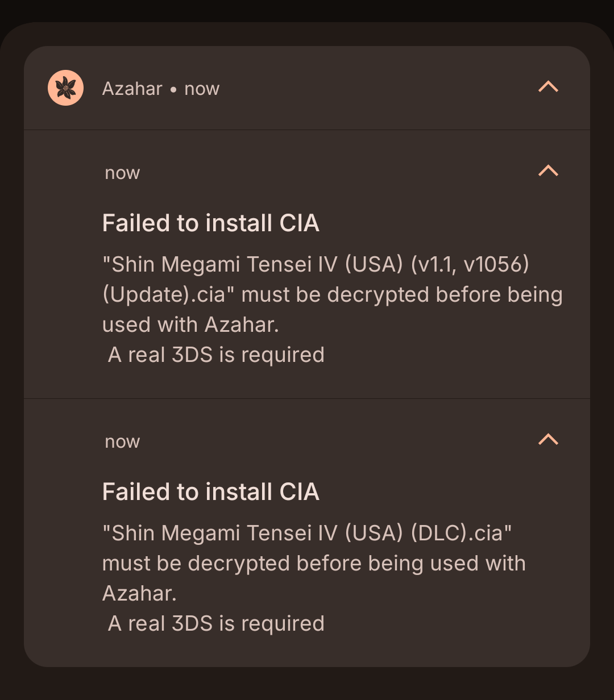
Task: Tap "must be decrypted before being used with" line
Action: (x=314, y=563)
